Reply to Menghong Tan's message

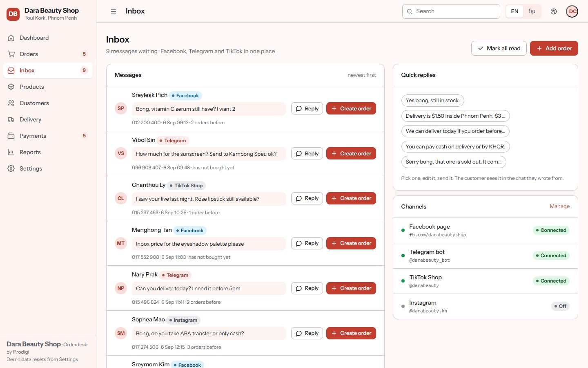307,243
